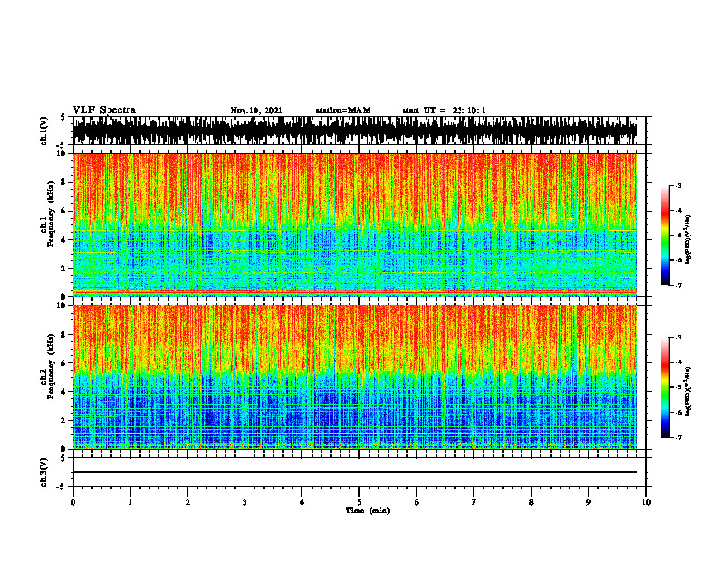The height and width of the screenshot is (563, 728).
Task: Click the 'start UT = 23:10:1' header text
Action: pyautogui.click(x=444, y=110)
